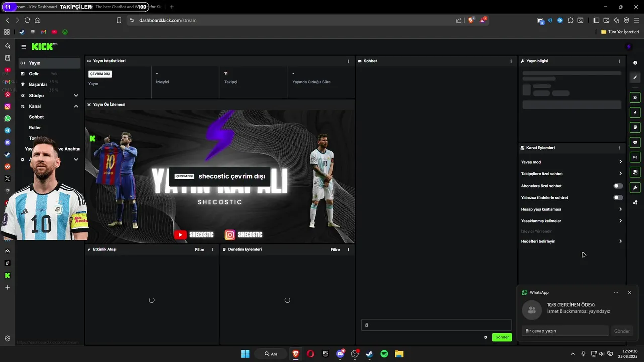Click WhatsApp reply field Bir cevap yazın
This screenshot has width=644, height=362.
565,331
